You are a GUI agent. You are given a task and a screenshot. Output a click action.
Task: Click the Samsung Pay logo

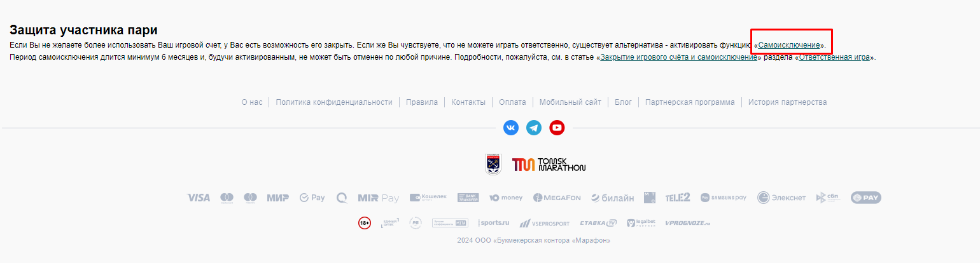point(724,198)
